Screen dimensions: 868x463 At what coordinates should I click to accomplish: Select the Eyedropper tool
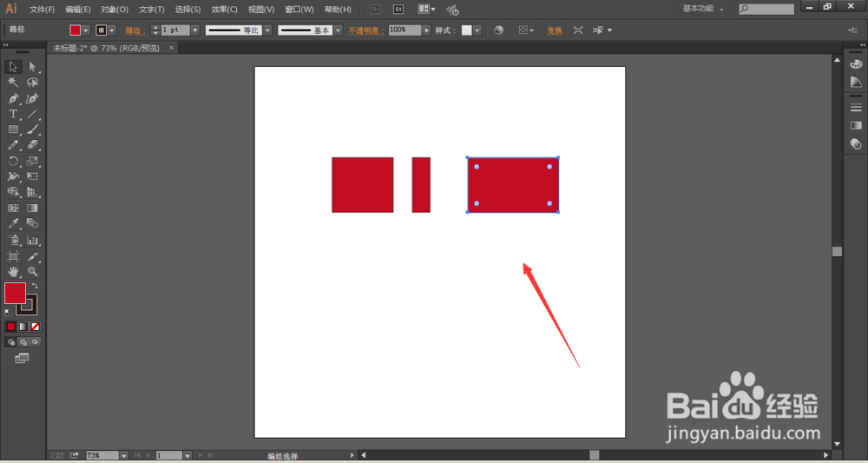tap(13, 224)
